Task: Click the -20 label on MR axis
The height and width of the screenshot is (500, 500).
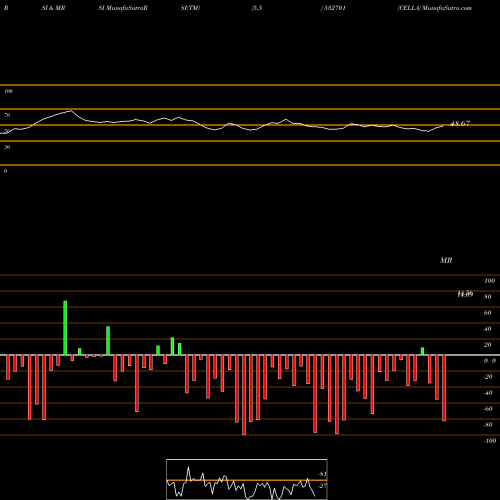Action: [488, 377]
